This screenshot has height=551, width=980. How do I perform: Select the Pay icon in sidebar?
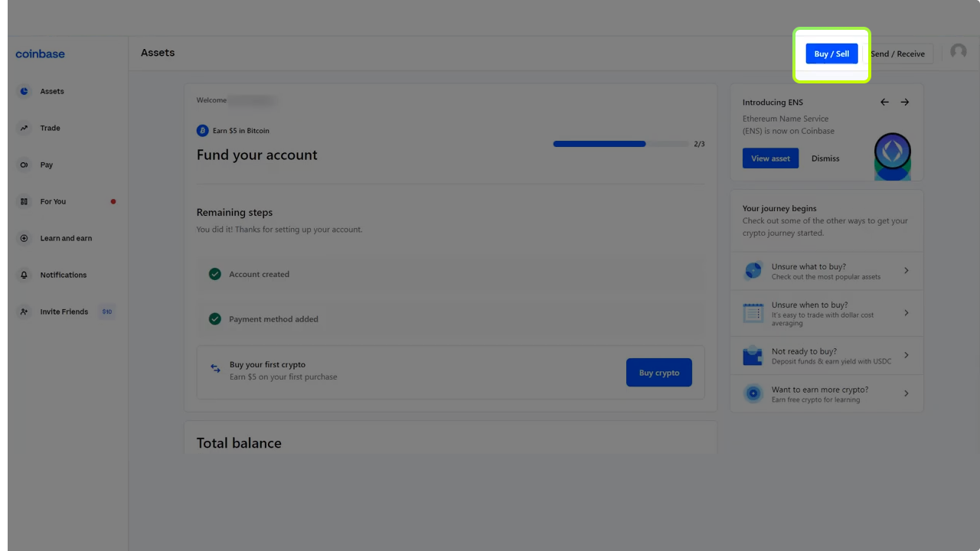pos(24,165)
